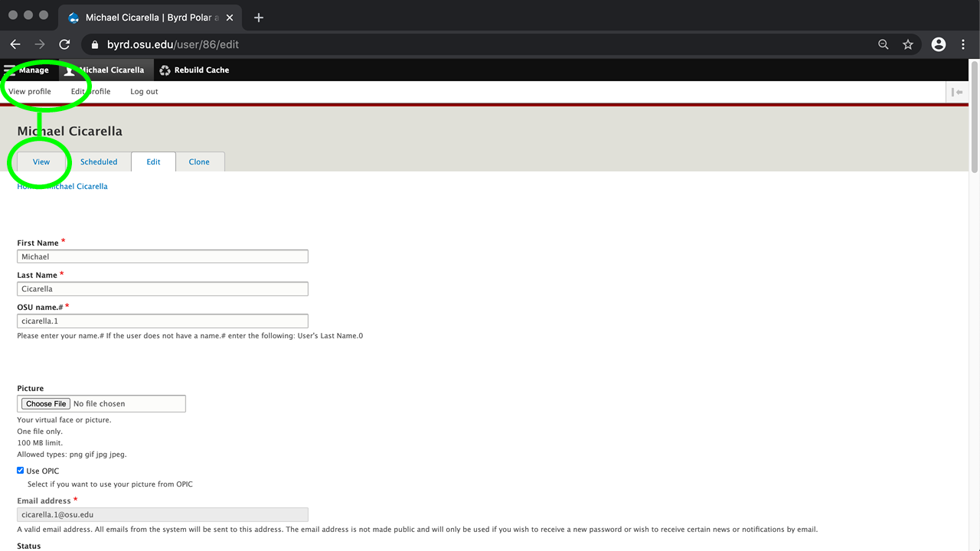Reload the page
Viewport: 980px width, 551px height.
[64, 44]
